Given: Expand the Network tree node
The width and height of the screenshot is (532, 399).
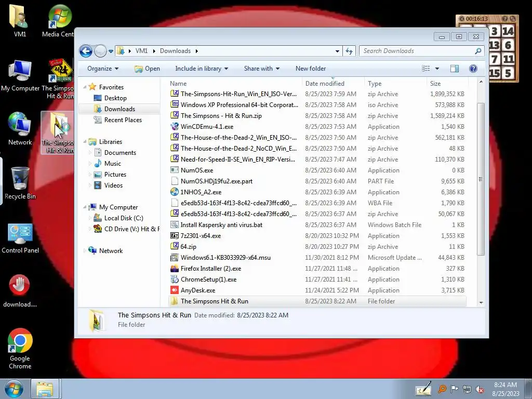Looking at the screenshot, I should (85, 251).
